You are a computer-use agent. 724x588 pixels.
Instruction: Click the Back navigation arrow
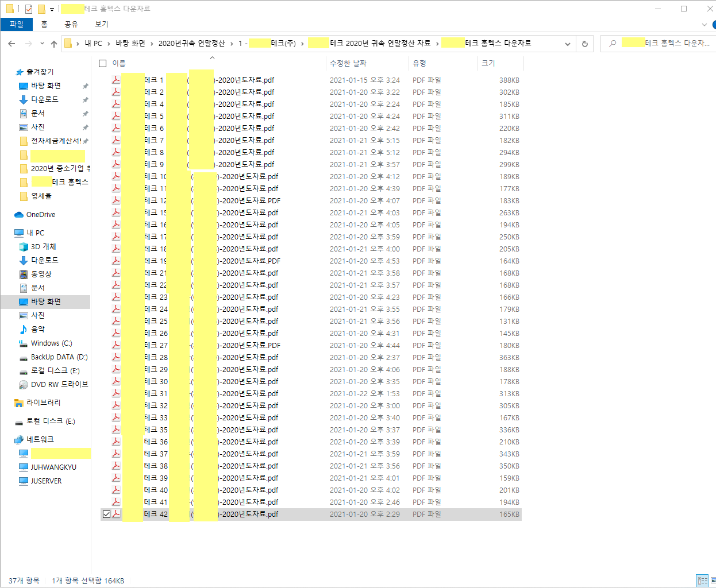click(11, 44)
